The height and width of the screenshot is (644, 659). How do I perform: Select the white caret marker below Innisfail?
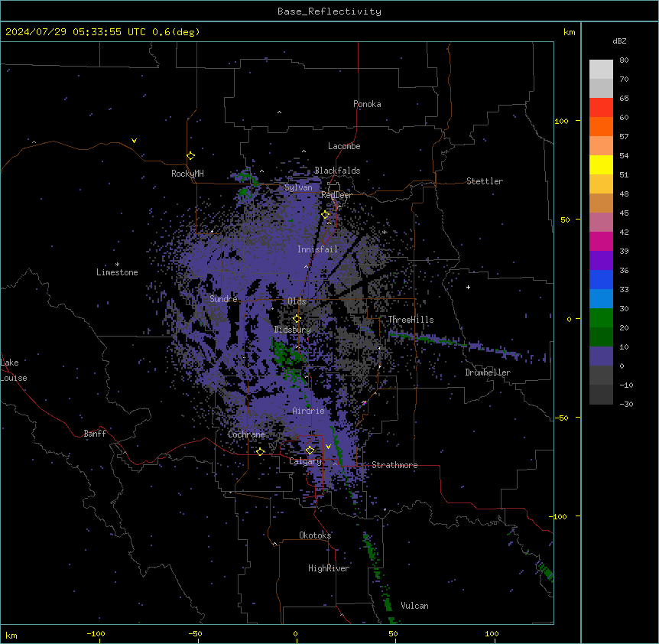pos(306,266)
